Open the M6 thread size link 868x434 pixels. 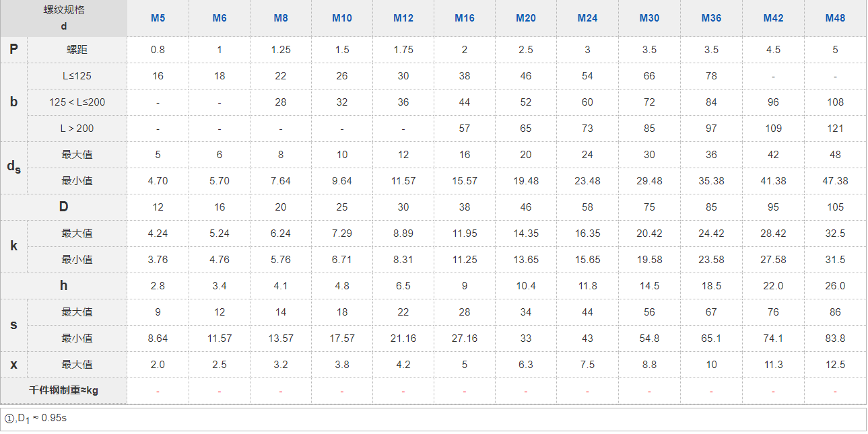pos(220,18)
